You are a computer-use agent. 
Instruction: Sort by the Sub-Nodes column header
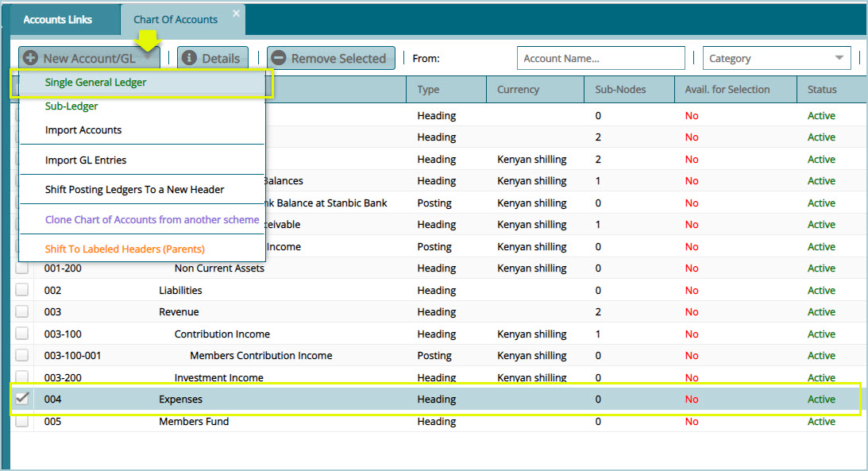[x=630, y=89]
